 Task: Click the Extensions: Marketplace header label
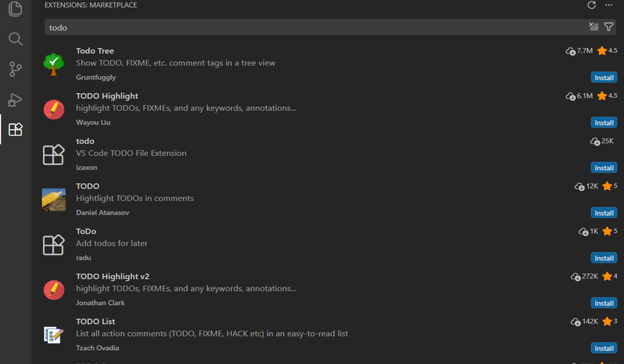[x=91, y=5]
